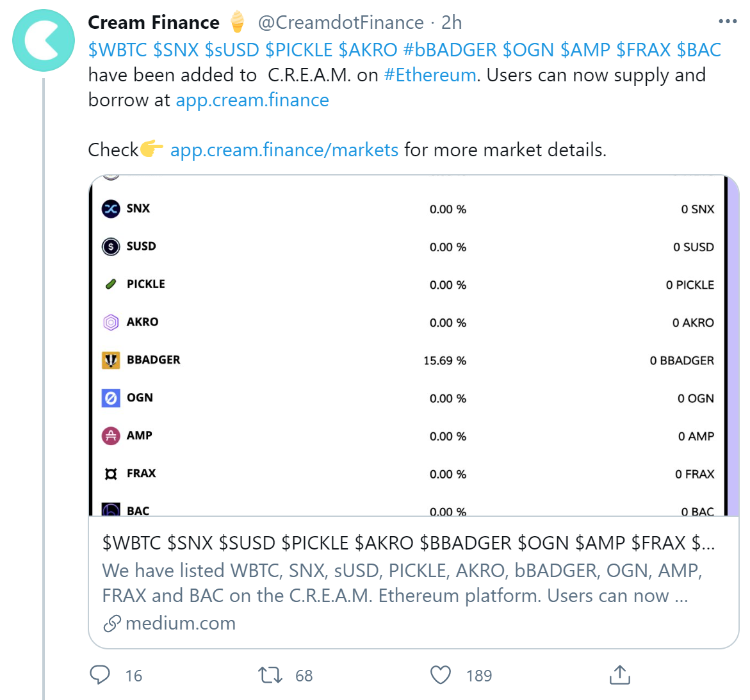Open the #Ethereum hashtag

pos(430,75)
